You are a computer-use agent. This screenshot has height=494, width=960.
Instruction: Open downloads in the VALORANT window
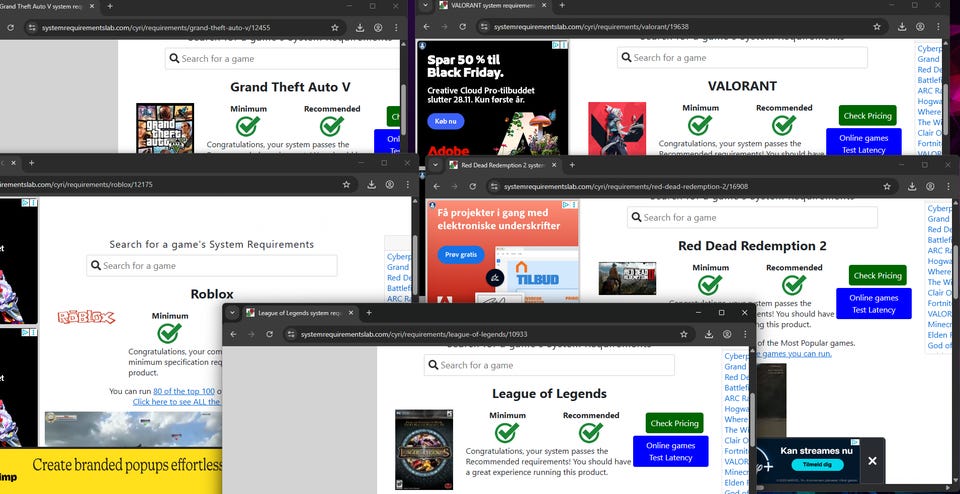click(x=902, y=27)
